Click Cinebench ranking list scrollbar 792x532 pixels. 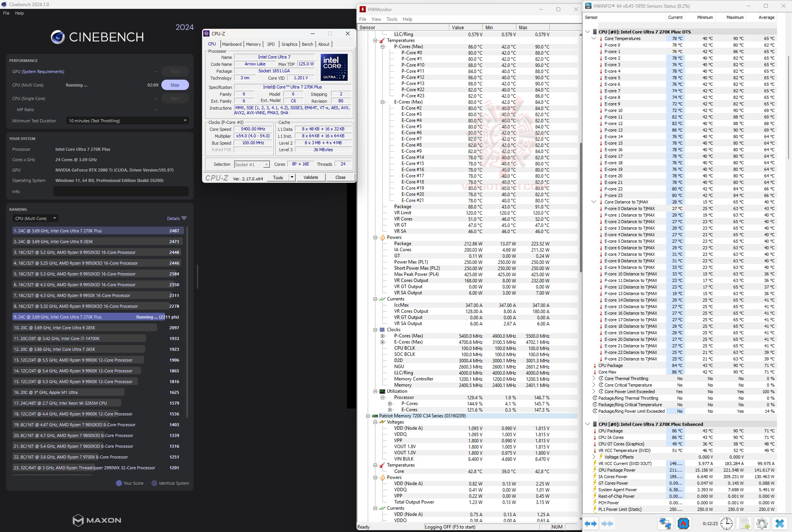(x=187, y=322)
